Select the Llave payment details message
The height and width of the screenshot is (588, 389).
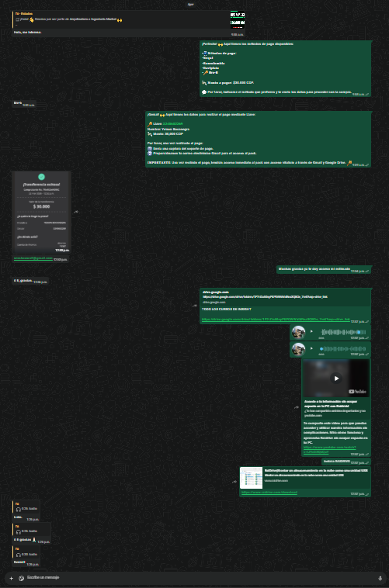pyautogui.click(x=258, y=139)
